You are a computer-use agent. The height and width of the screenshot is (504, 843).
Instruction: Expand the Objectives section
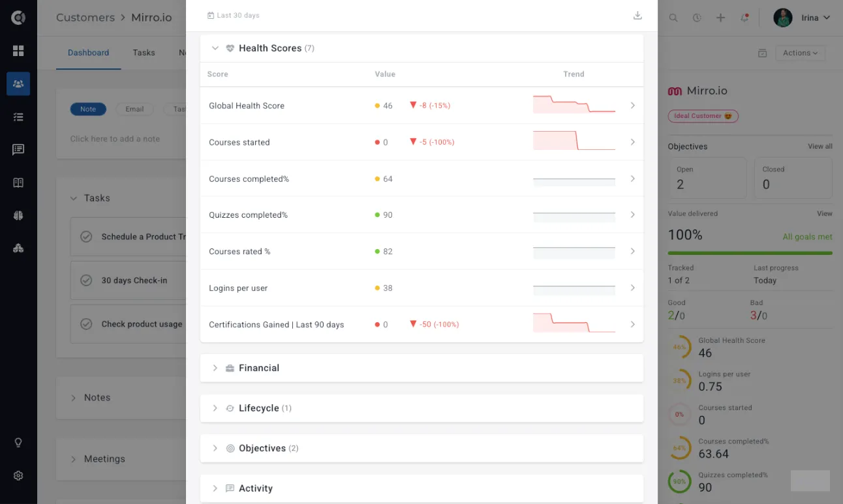[x=215, y=449]
